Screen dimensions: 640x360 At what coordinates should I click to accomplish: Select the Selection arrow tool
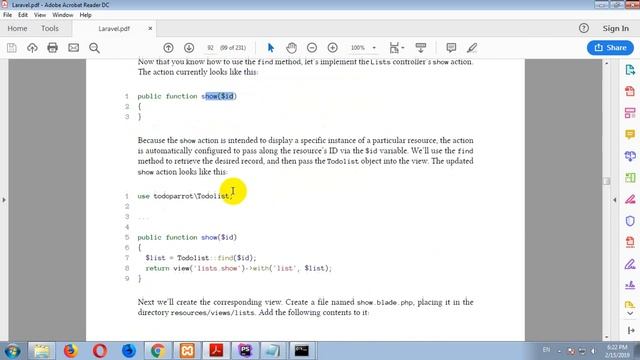[x=271, y=48]
